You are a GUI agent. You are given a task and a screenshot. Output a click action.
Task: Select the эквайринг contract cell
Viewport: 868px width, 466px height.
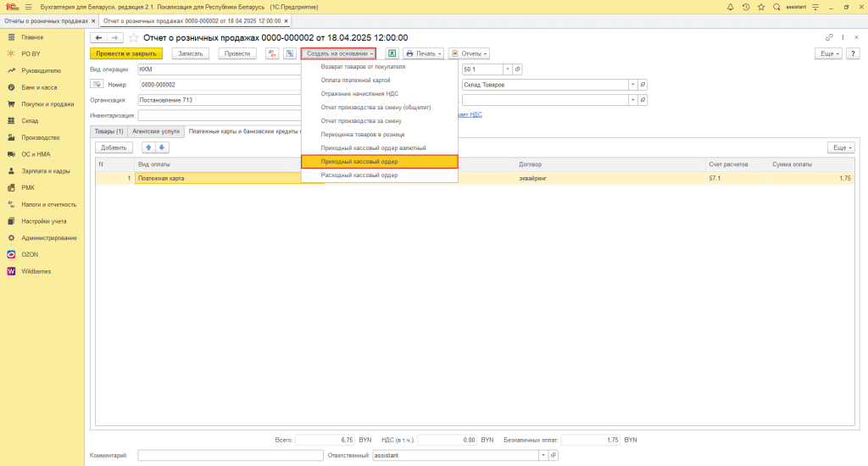pos(610,178)
